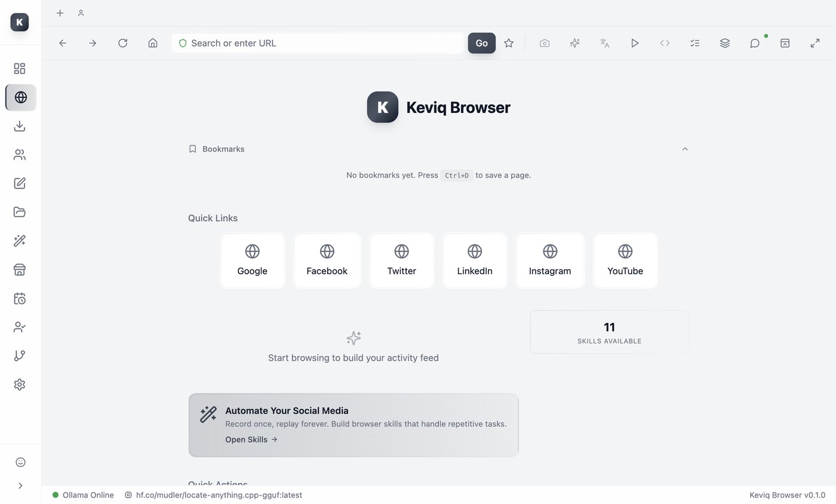Click the Go button
836x504 pixels.
point(482,43)
